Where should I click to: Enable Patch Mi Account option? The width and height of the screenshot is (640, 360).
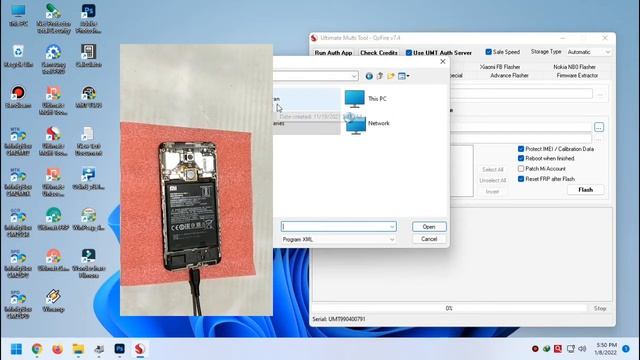[521, 169]
